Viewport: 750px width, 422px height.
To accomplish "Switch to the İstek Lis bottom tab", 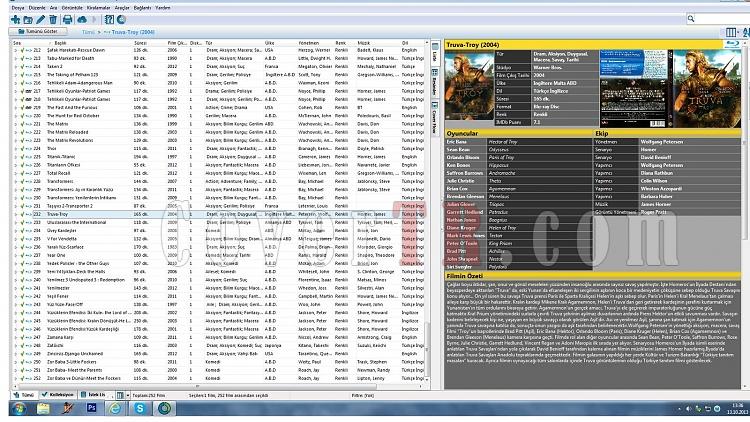I will click(x=93, y=395).
